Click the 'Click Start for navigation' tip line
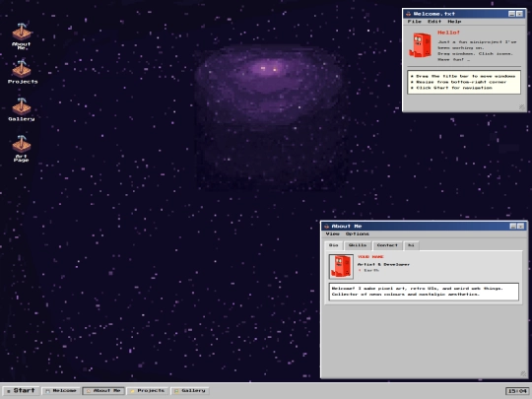 click(451, 88)
